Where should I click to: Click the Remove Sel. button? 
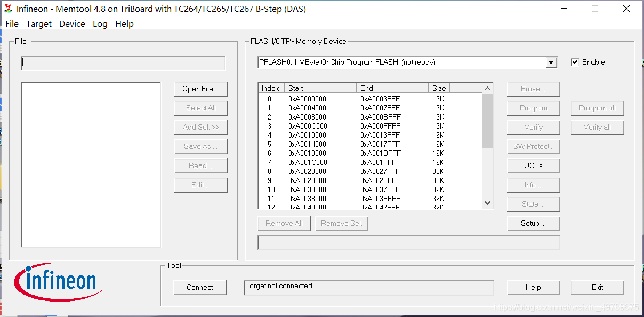coord(342,224)
